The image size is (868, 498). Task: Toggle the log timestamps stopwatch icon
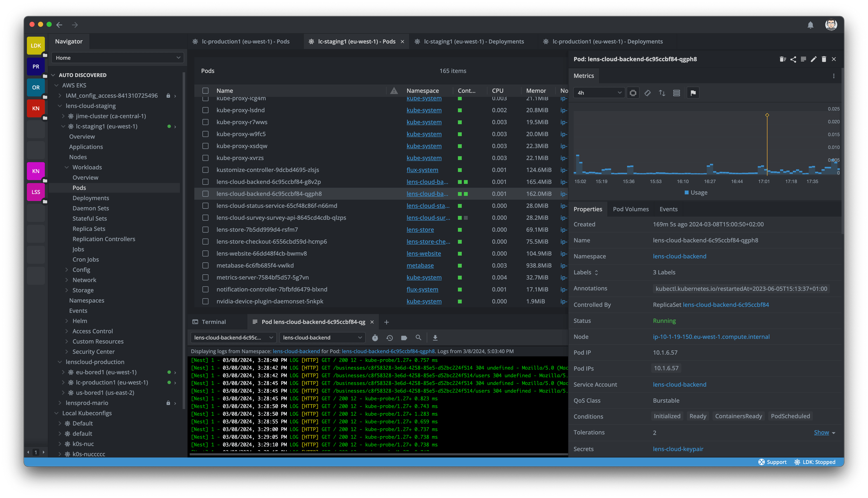(x=375, y=338)
